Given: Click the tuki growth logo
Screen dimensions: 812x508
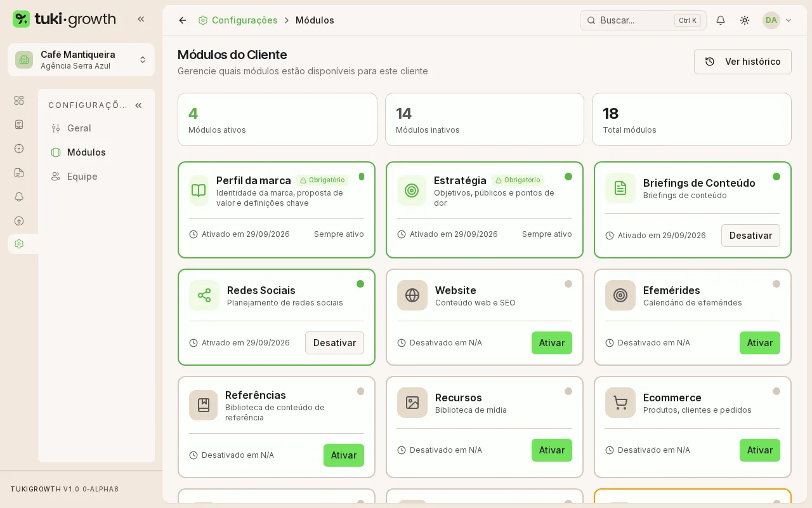Looking at the screenshot, I should click(64, 19).
